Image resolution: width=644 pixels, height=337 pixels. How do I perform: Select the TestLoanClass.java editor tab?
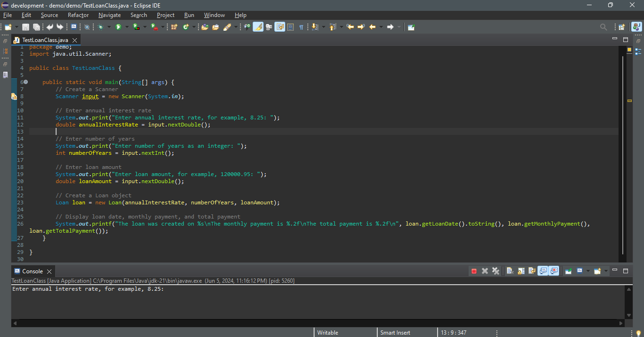[45, 40]
